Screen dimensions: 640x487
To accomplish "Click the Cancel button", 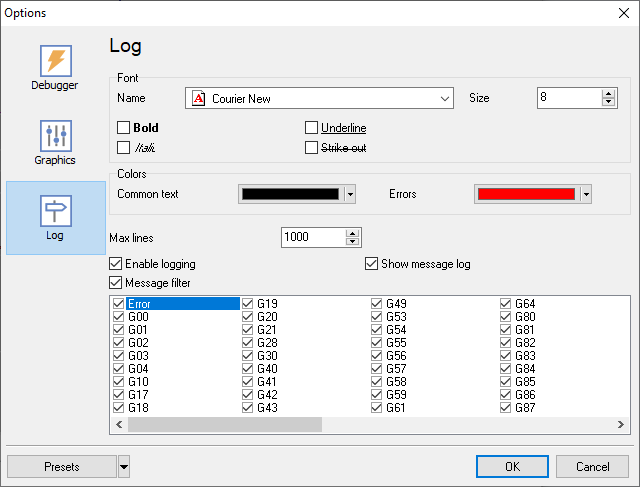I will [x=592, y=467].
